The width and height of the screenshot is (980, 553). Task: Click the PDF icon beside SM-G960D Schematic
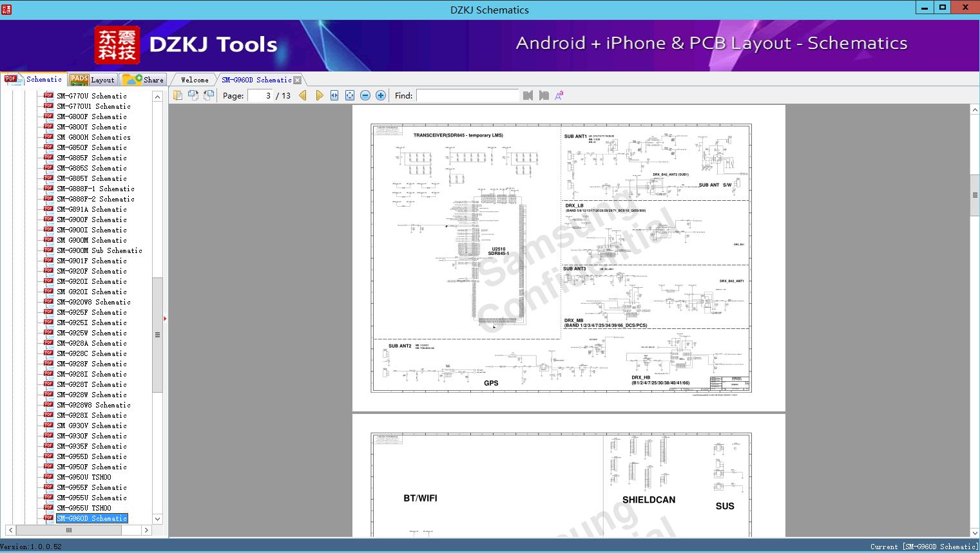[48, 518]
